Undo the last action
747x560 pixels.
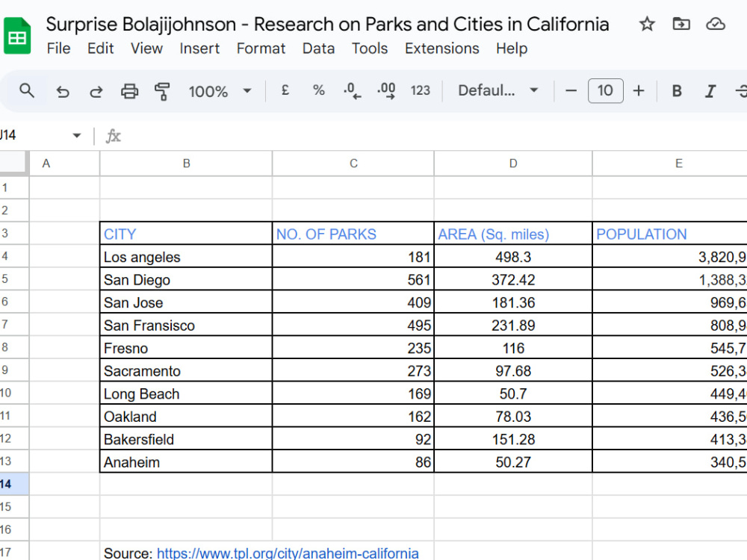click(63, 91)
